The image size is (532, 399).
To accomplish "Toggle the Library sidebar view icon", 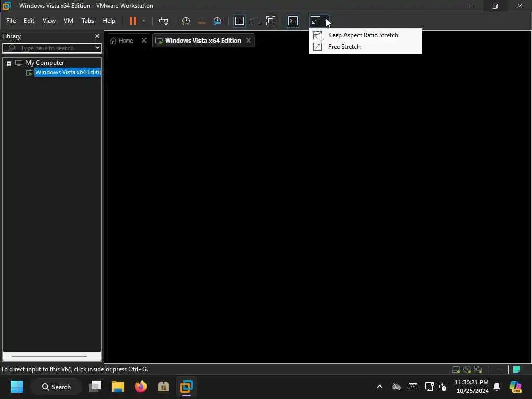I will (239, 21).
